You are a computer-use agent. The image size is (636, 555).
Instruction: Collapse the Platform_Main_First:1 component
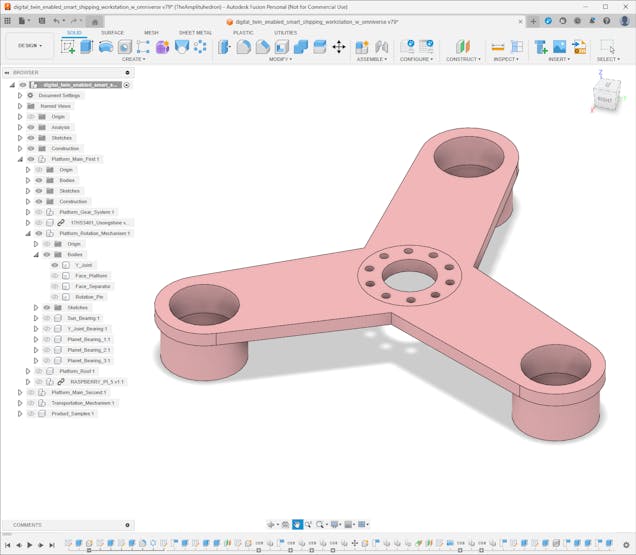pyautogui.click(x=19, y=159)
